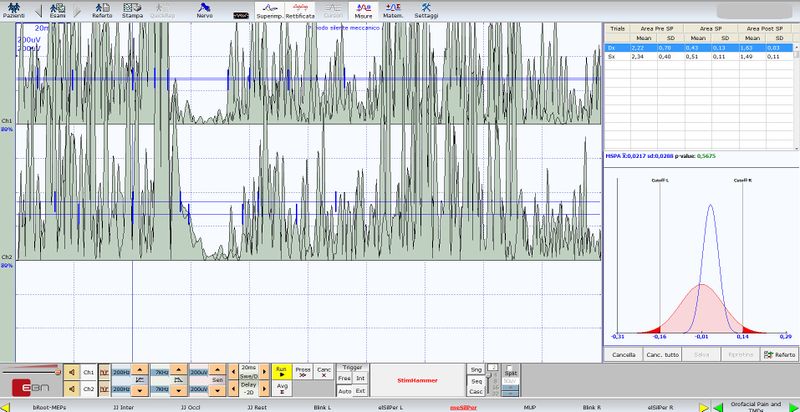Screen dimensions: 800x412
Task: Toggle Superimp. trace overlay mode
Action: 269,12
